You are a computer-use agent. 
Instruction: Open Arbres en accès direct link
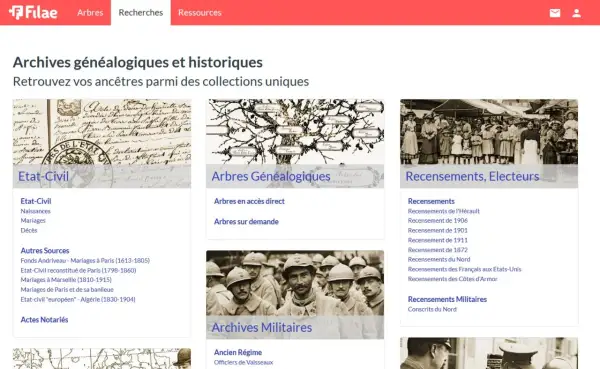249,201
